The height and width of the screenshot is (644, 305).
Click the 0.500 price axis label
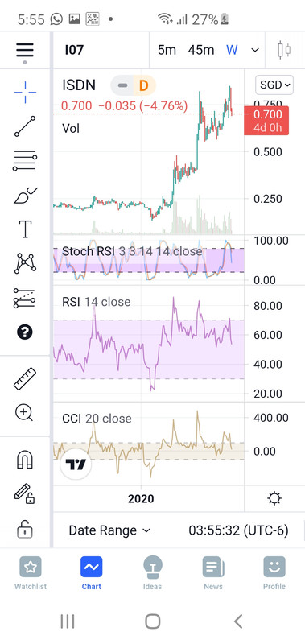pos(268,152)
